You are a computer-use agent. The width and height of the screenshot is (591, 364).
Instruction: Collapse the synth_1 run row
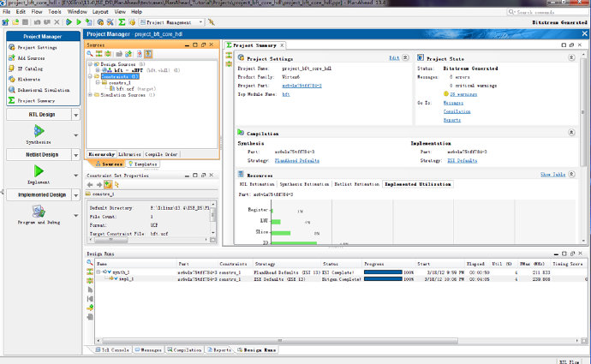pos(98,272)
